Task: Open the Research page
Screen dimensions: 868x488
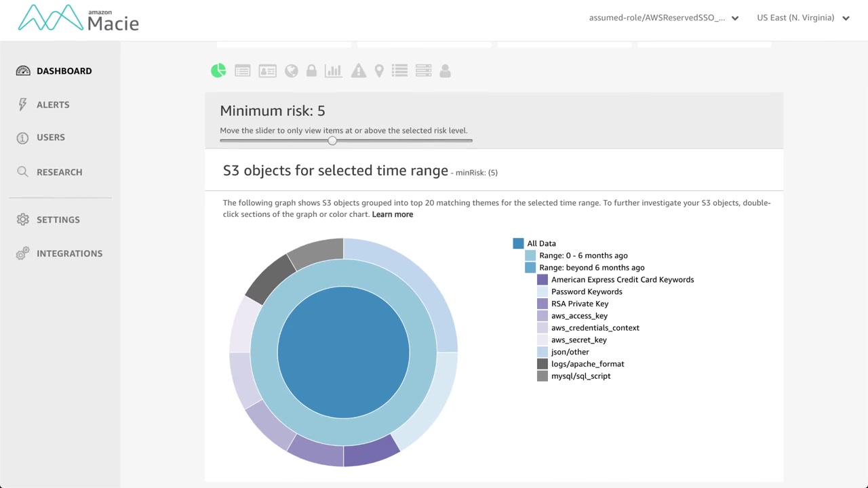Action: click(59, 172)
